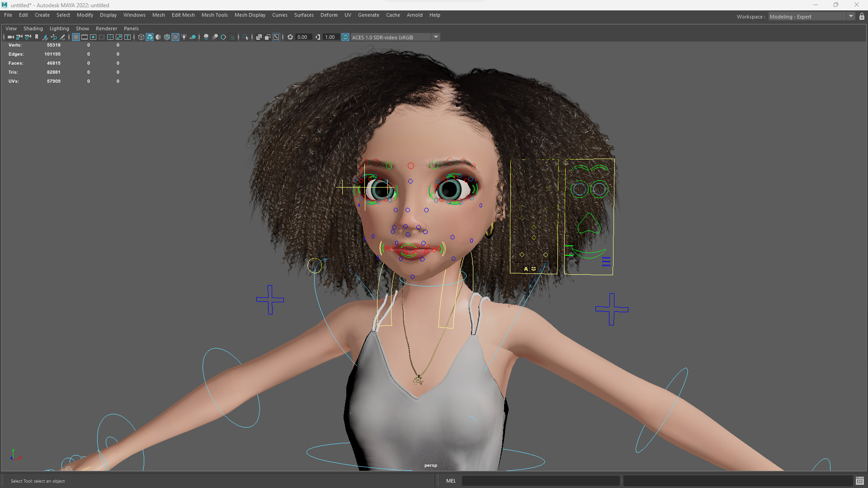Image resolution: width=868 pixels, height=488 pixels.
Task: Toggle the viewport Grid display
Action: 76,37
